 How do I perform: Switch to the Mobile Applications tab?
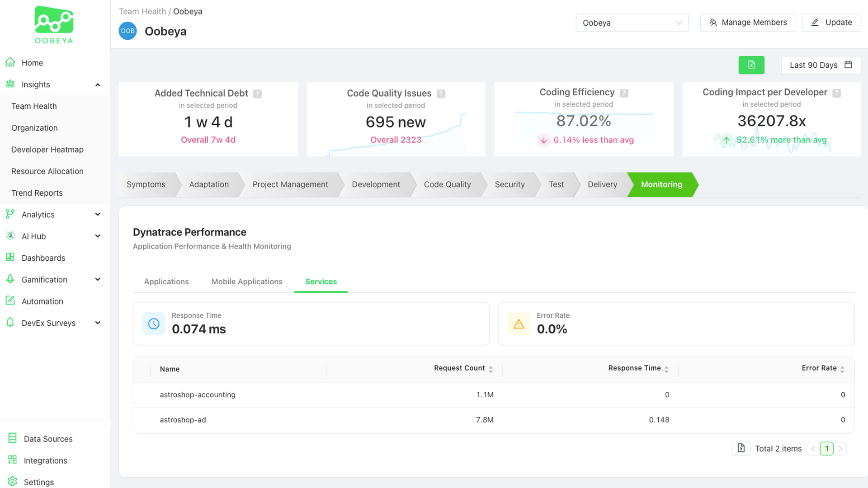click(247, 282)
